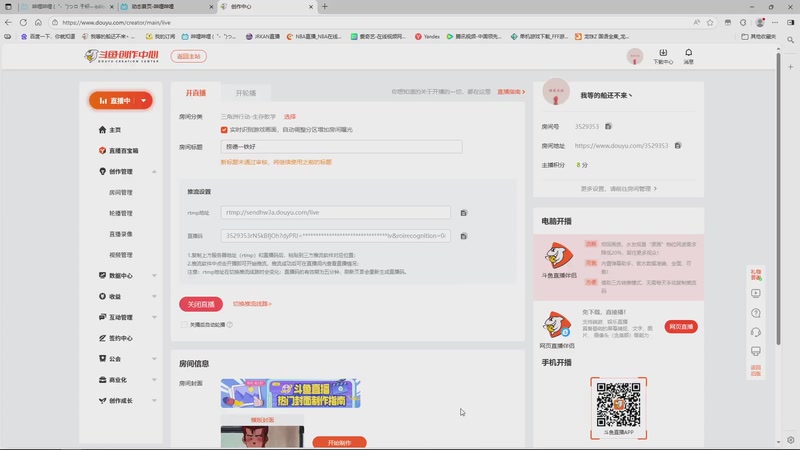
Task: Switch to the 开直播 tab
Action: 196,93
